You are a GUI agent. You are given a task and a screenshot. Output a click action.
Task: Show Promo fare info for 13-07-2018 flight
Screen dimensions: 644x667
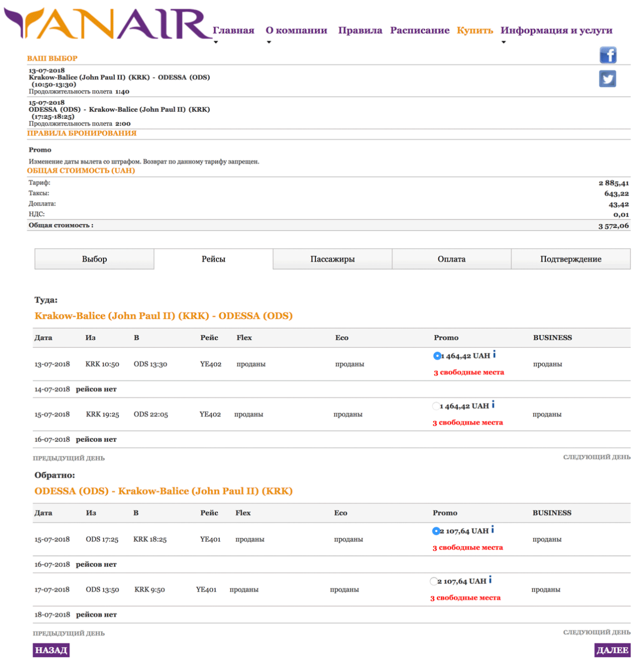[494, 355]
